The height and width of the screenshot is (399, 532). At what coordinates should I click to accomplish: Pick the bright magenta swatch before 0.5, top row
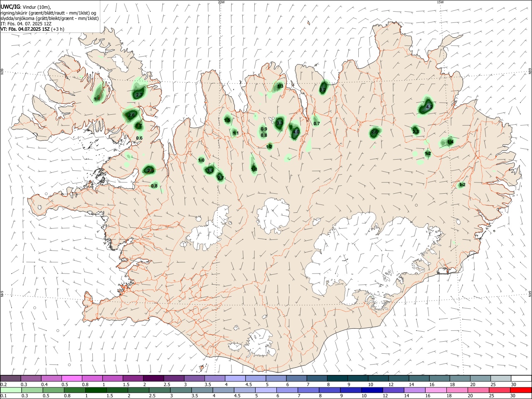click(72, 378)
